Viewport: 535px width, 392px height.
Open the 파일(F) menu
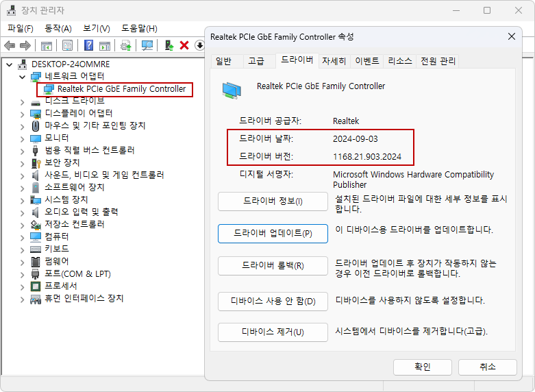(21, 28)
